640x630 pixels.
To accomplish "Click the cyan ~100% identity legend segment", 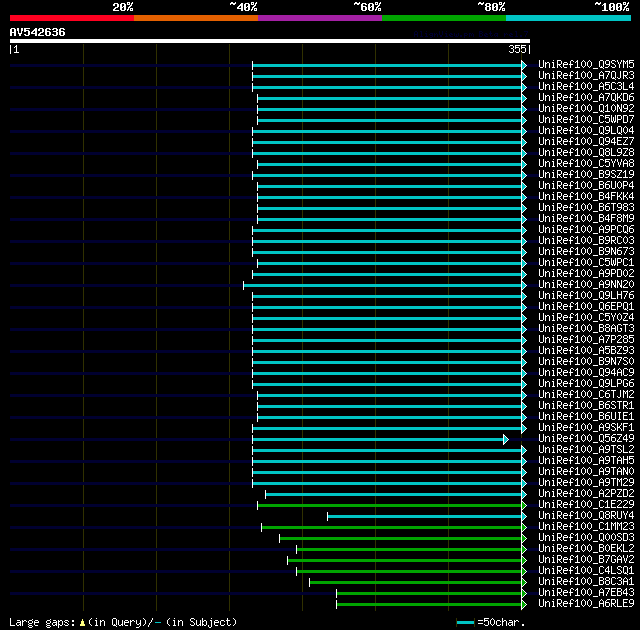I will [569, 18].
